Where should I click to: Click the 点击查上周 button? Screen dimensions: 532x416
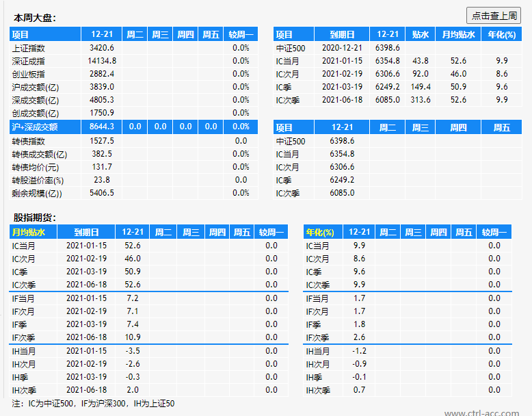click(x=493, y=16)
